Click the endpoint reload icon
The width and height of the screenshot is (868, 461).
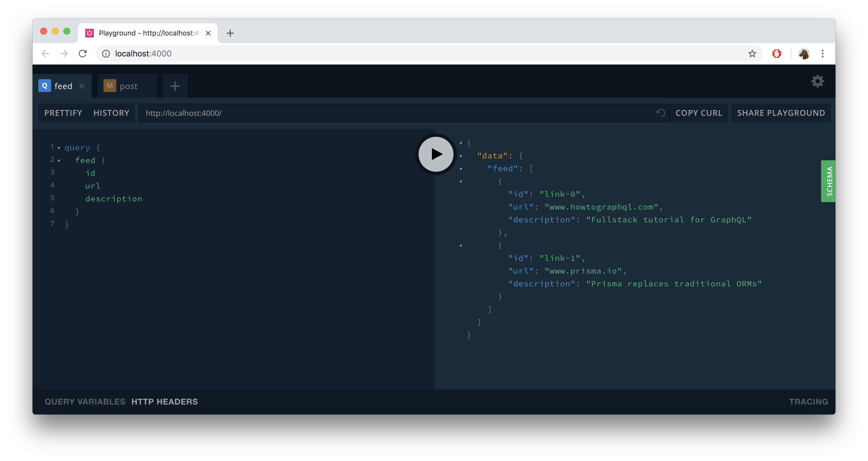(660, 113)
